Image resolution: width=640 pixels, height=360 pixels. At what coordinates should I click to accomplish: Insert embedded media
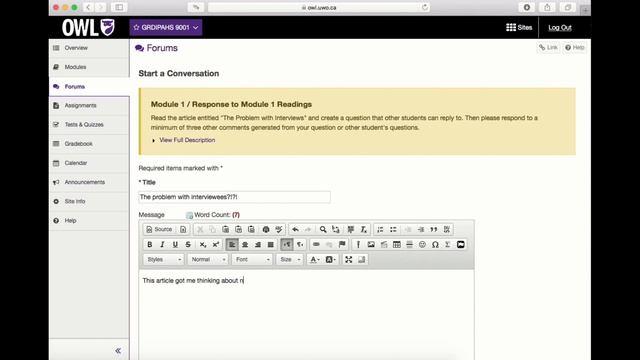tap(461, 244)
